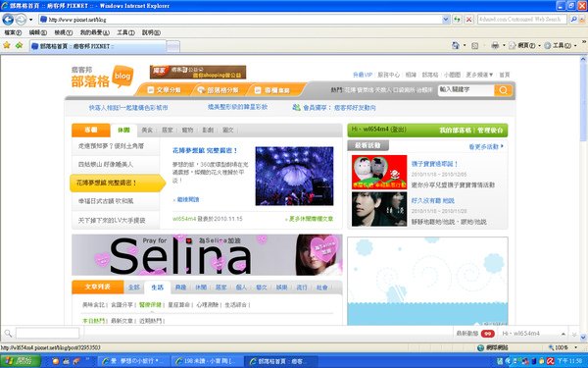Image resolution: width=588 pixels, height=368 pixels.
Task: Open the 我的最愛 (Favorites) menu
Action: [94, 32]
